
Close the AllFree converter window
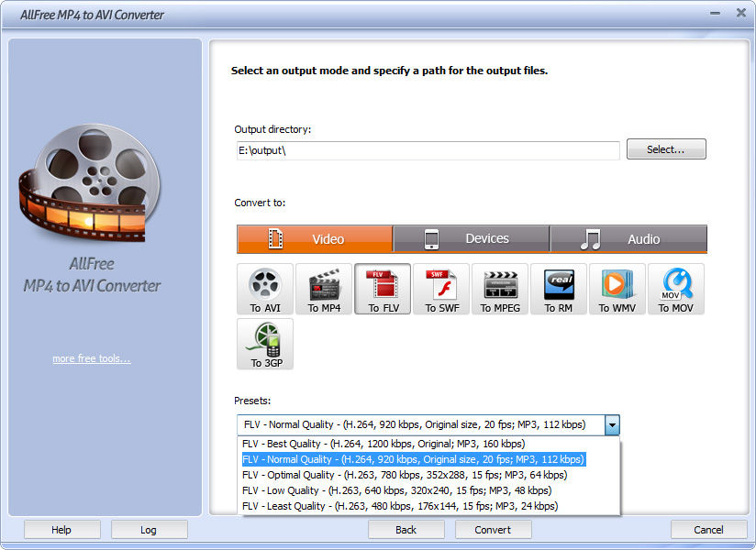click(x=741, y=13)
